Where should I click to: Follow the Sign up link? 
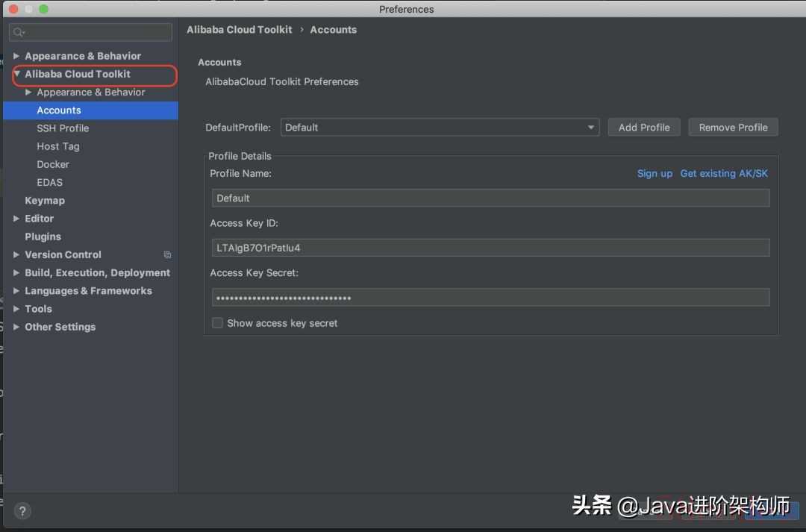tap(655, 173)
